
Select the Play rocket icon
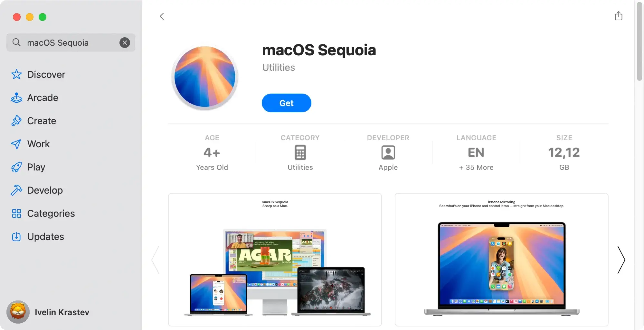pyautogui.click(x=16, y=167)
